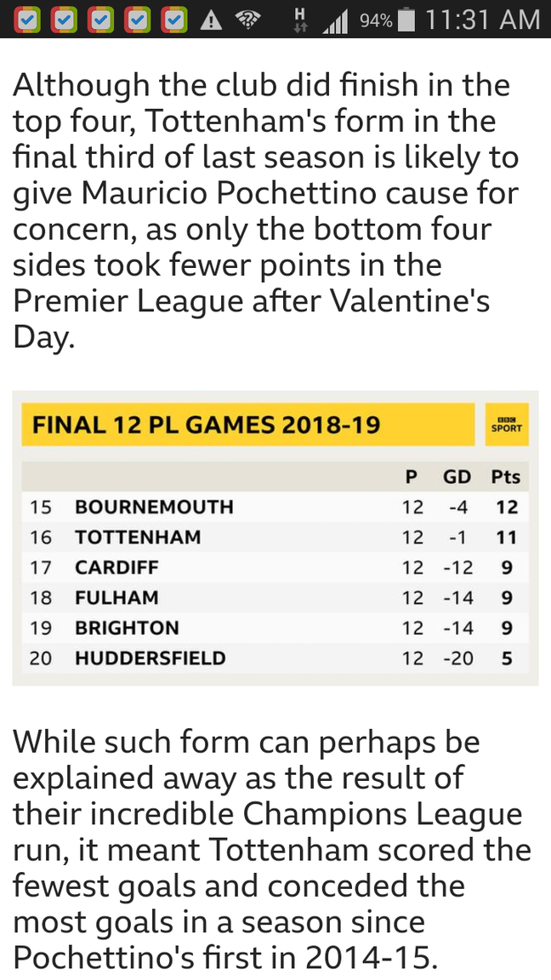The width and height of the screenshot is (551, 980).
Task: Tap the 11:31 AM clock
Action: point(482,20)
